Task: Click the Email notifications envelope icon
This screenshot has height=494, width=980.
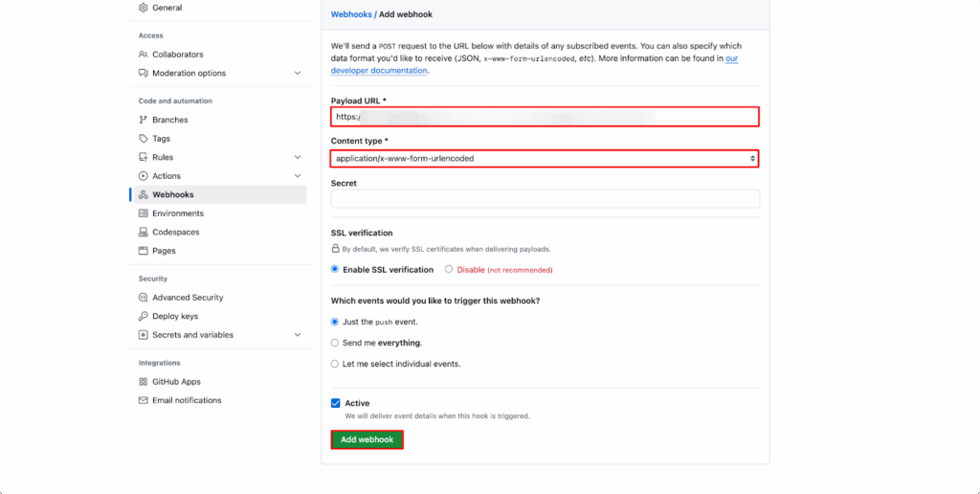Action: (144, 400)
